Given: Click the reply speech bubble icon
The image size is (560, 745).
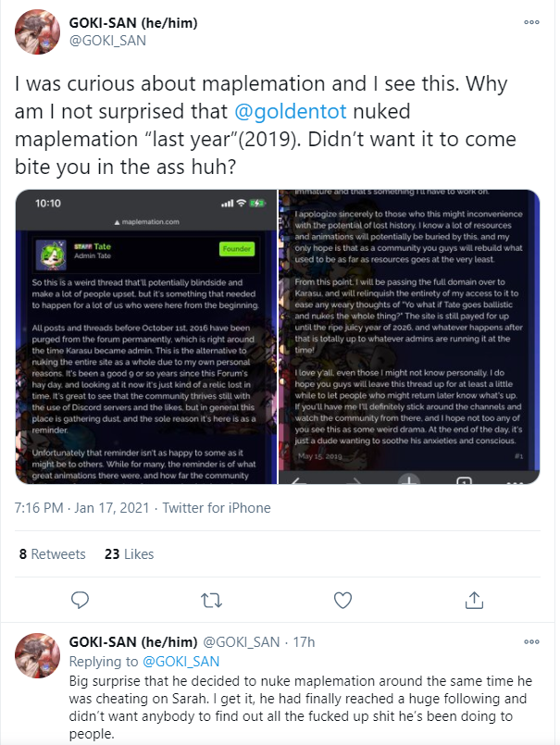Looking at the screenshot, I should click(80, 600).
